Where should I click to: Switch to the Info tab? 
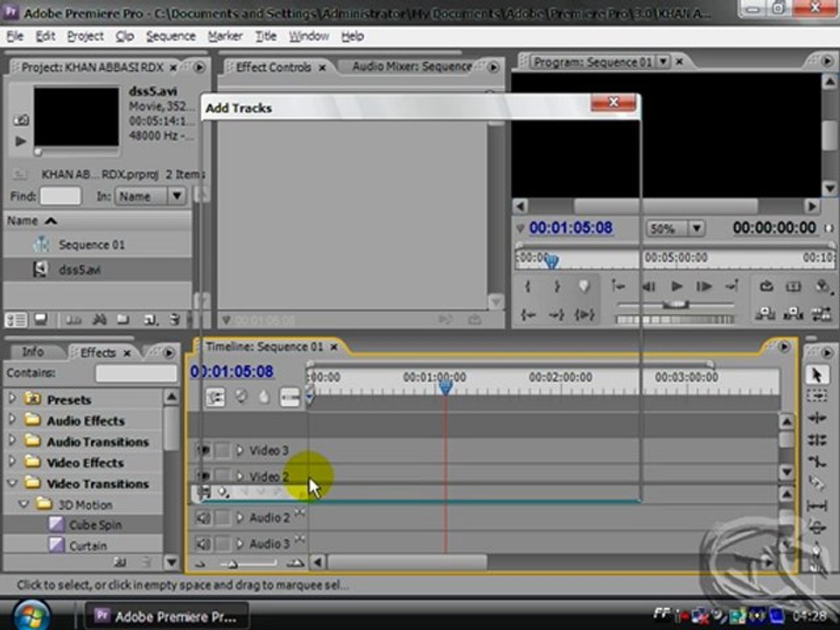[x=32, y=352]
